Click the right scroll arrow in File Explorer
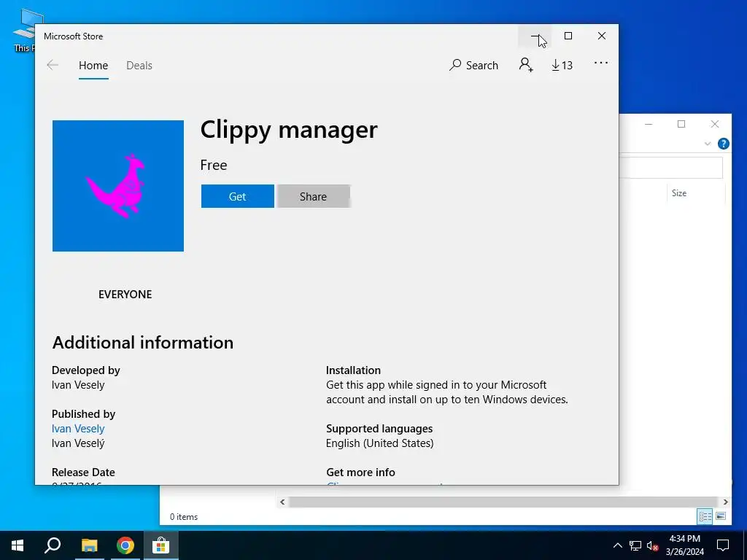Screen dimensions: 747x560 725,502
